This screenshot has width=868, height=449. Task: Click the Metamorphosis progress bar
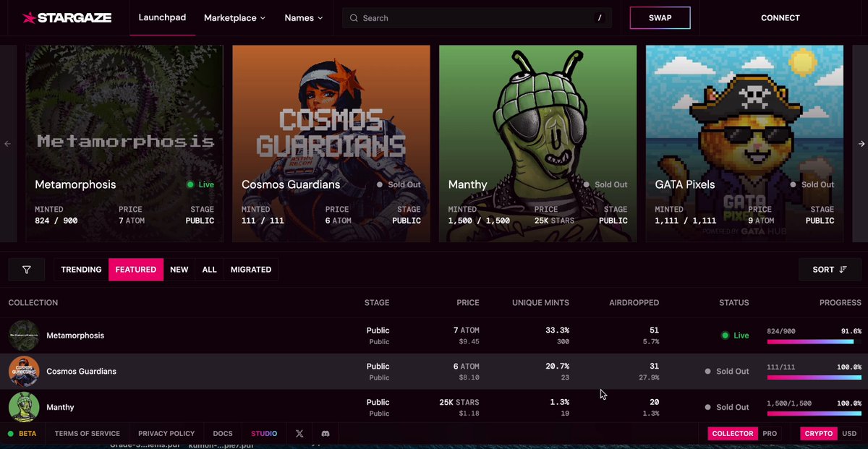point(814,341)
